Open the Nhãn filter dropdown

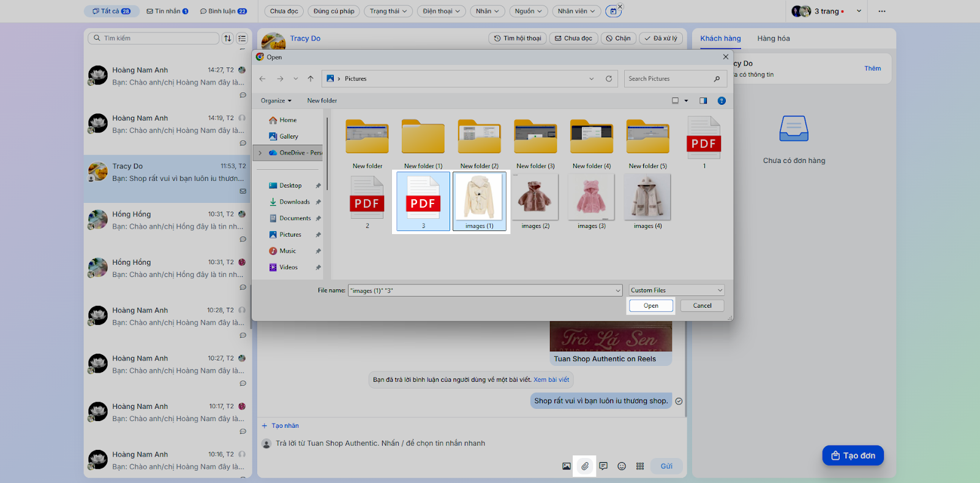pyautogui.click(x=488, y=11)
